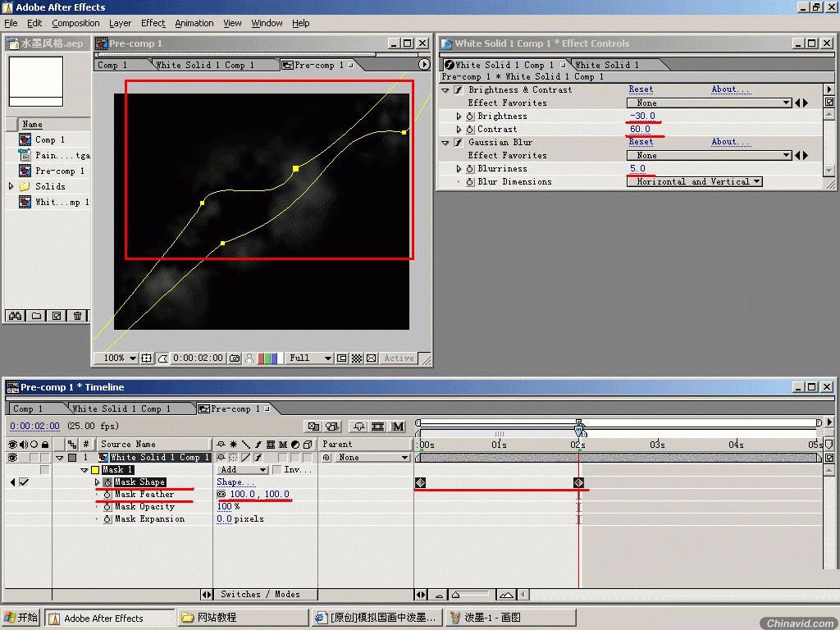The width and height of the screenshot is (840, 630).
Task: Toggle the collapse transformations switch on layer
Action: pos(233,458)
